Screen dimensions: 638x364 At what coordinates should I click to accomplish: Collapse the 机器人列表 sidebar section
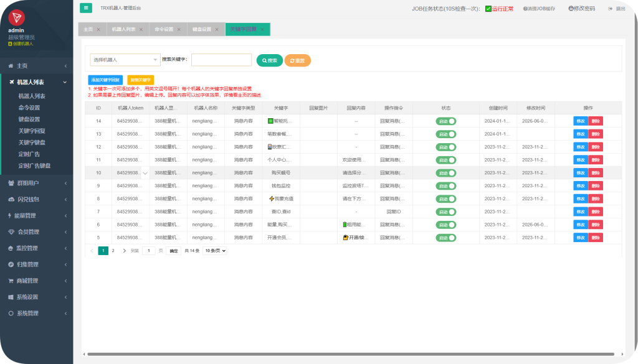point(65,82)
